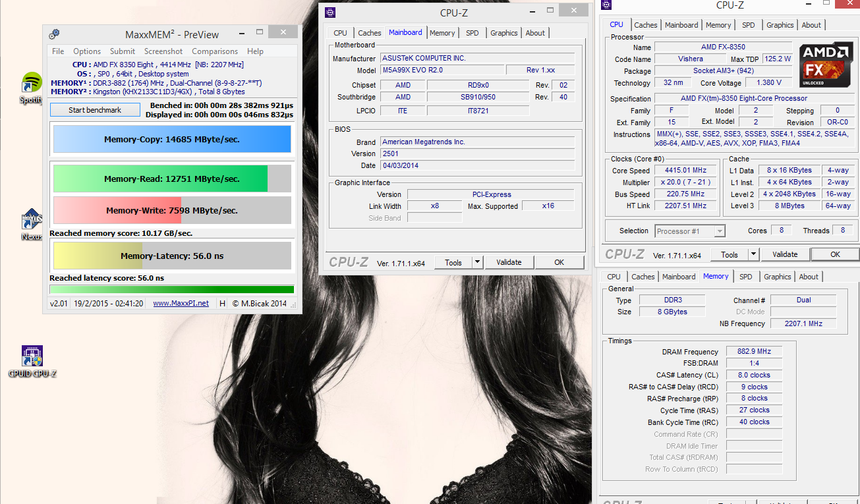Click Core Speed value 4415.01 MHz
860x504 pixels.
[x=687, y=171]
